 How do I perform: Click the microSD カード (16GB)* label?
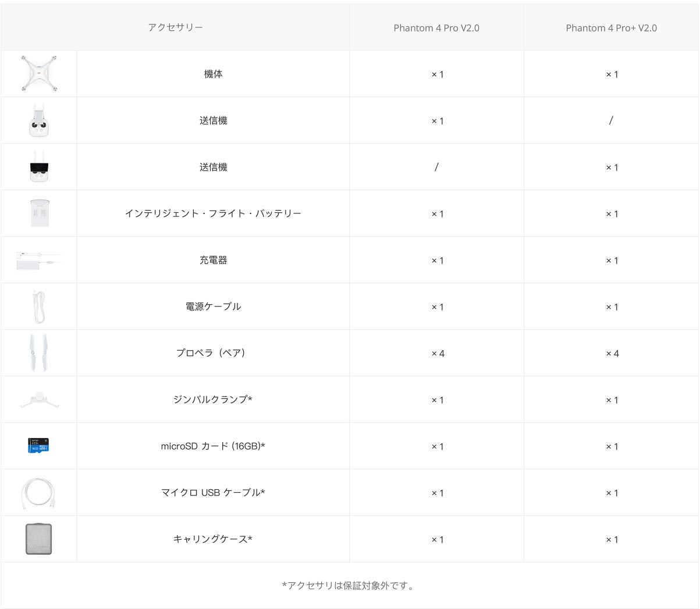coord(213,446)
